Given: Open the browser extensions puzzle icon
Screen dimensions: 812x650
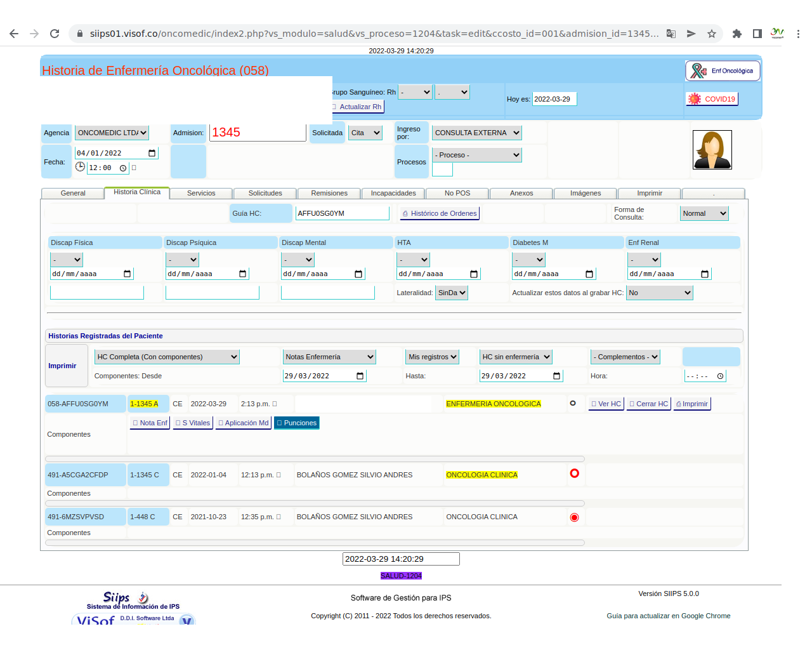Looking at the screenshot, I should [737, 34].
